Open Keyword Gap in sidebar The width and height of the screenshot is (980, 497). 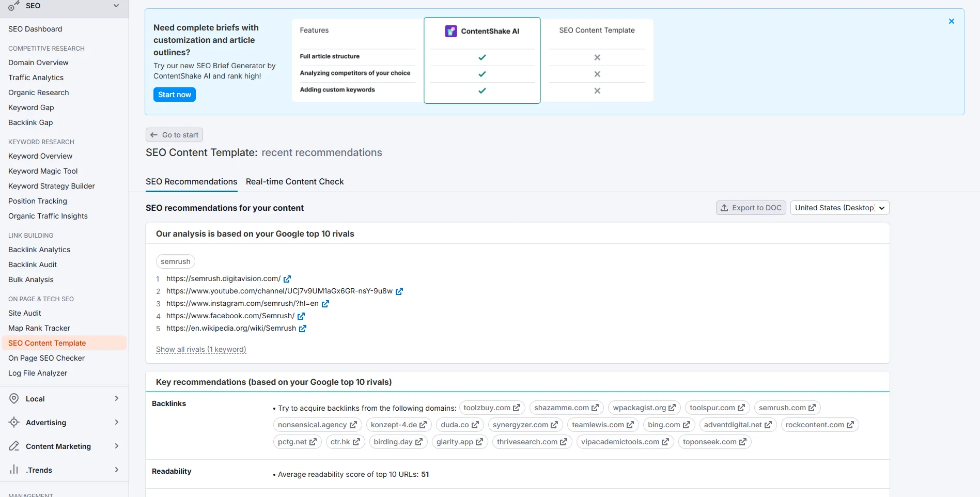(31, 107)
